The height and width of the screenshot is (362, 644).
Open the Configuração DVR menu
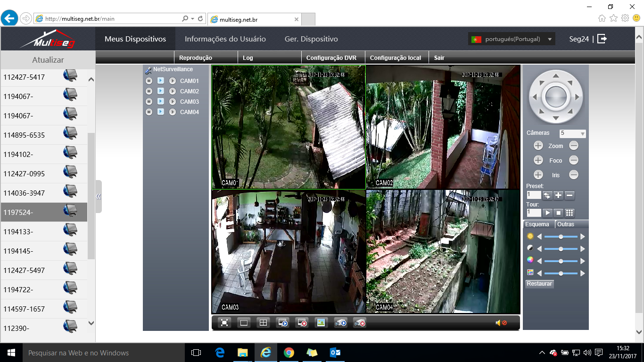(331, 58)
